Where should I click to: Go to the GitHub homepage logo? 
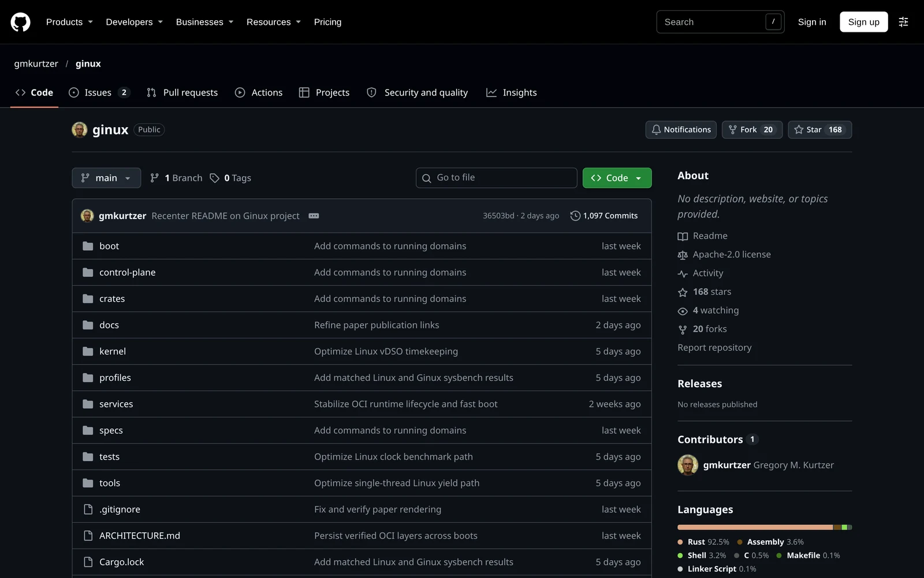(x=20, y=22)
